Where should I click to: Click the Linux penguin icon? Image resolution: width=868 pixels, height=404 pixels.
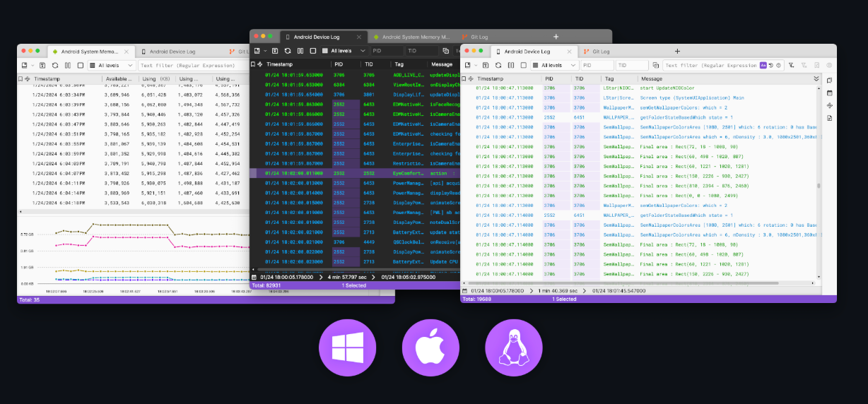pos(514,347)
